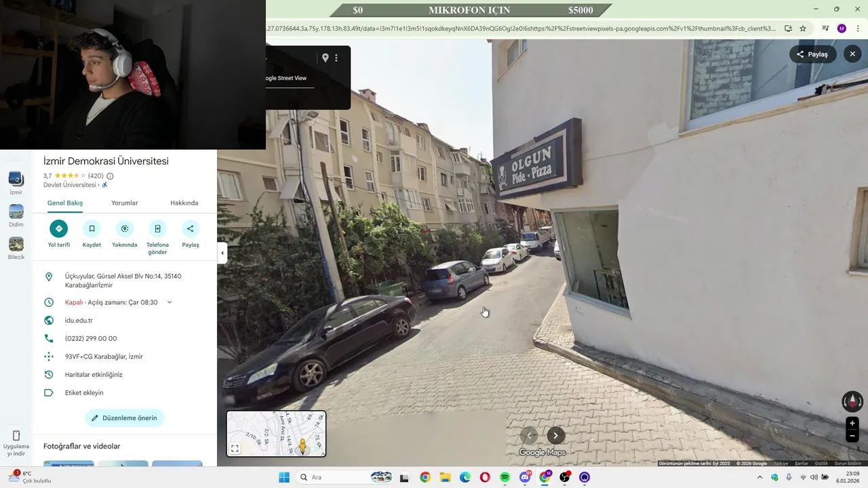
Task: Expand the minimap fullscreen icon
Action: [x=235, y=449]
